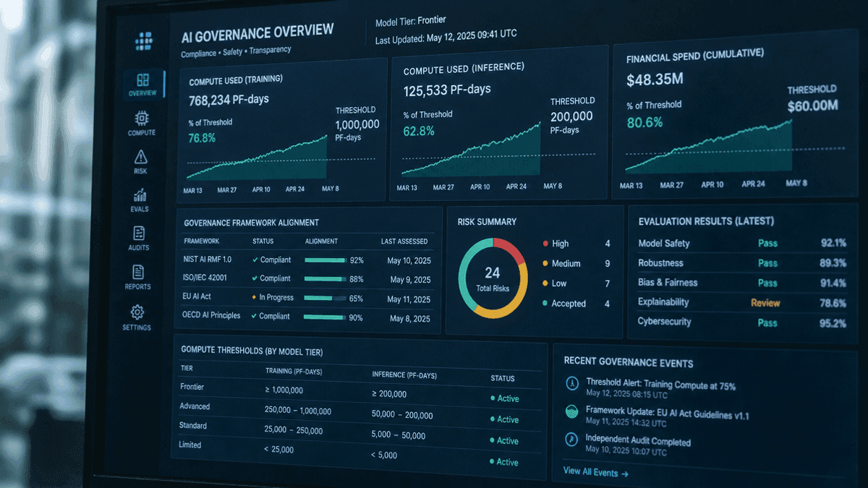Image resolution: width=868 pixels, height=488 pixels.
Task: Click the Total Risks donut chart
Action: click(492, 278)
